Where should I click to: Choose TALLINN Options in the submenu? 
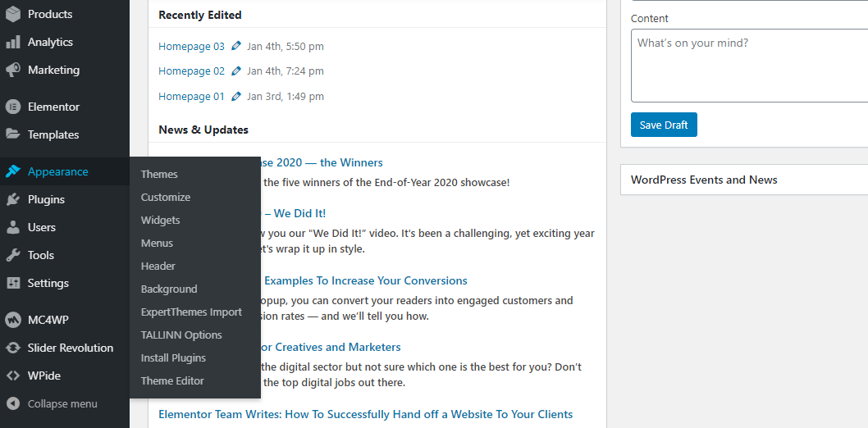(180, 335)
